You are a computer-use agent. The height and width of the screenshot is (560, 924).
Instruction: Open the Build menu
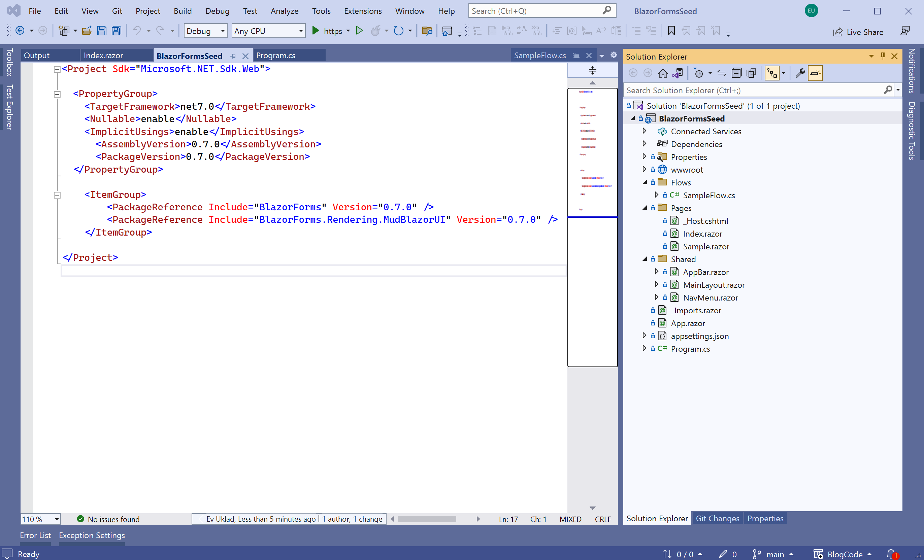[x=183, y=11]
